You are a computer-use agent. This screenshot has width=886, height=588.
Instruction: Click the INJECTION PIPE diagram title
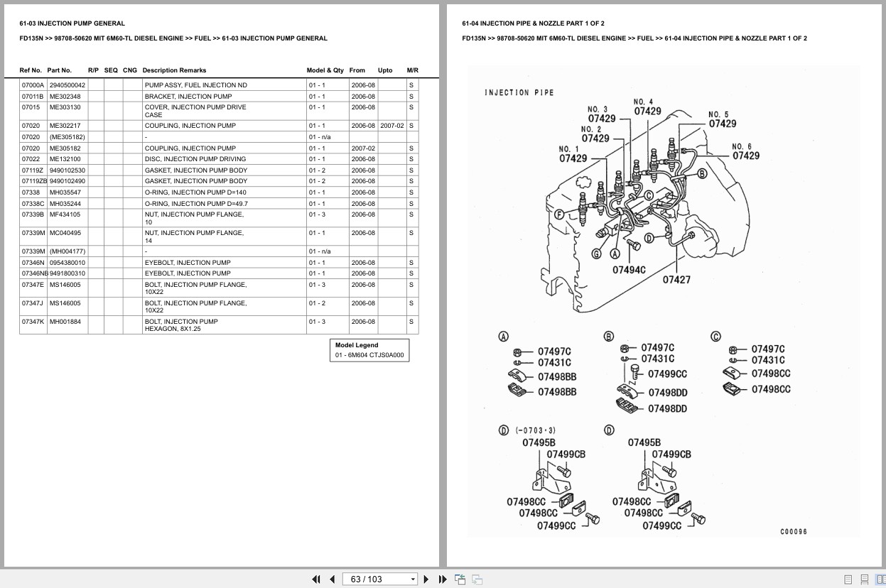[x=519, y=92]
